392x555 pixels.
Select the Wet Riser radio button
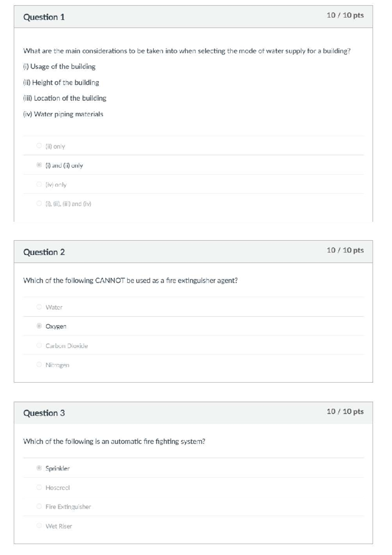click(x=39, y=526)
